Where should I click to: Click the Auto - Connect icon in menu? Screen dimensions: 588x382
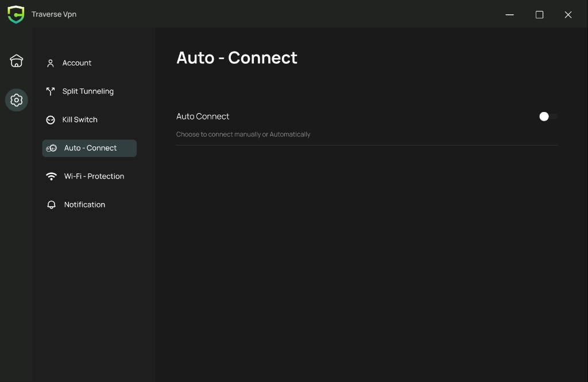(51, 148)
